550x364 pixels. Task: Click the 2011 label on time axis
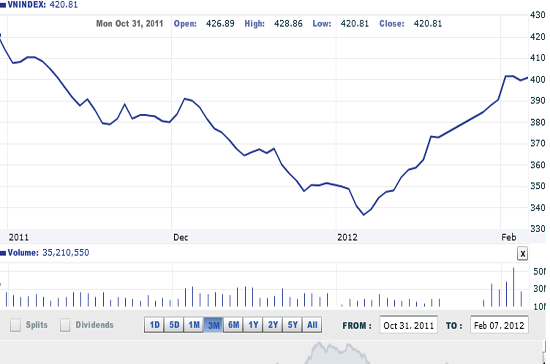19,237
